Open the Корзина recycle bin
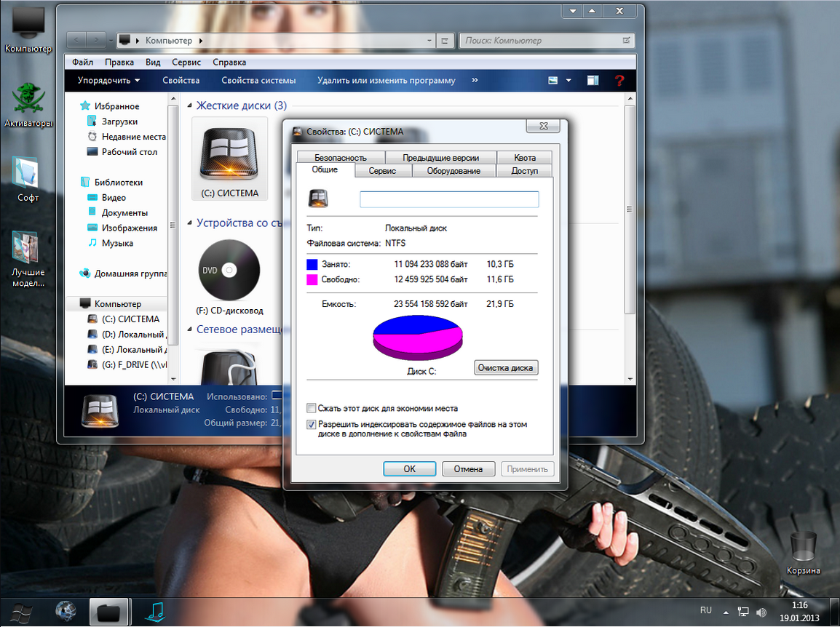The height and width of the screenshot is (627, 840). pos(803,552)
